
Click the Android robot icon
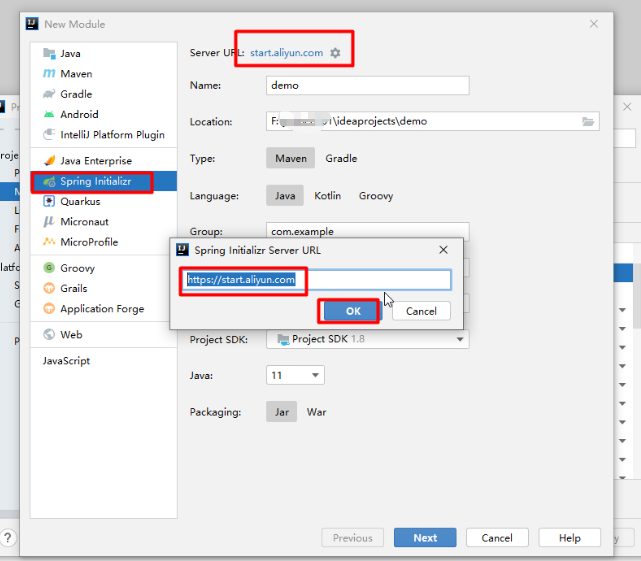pyautogui.click(x=49, y=114)
